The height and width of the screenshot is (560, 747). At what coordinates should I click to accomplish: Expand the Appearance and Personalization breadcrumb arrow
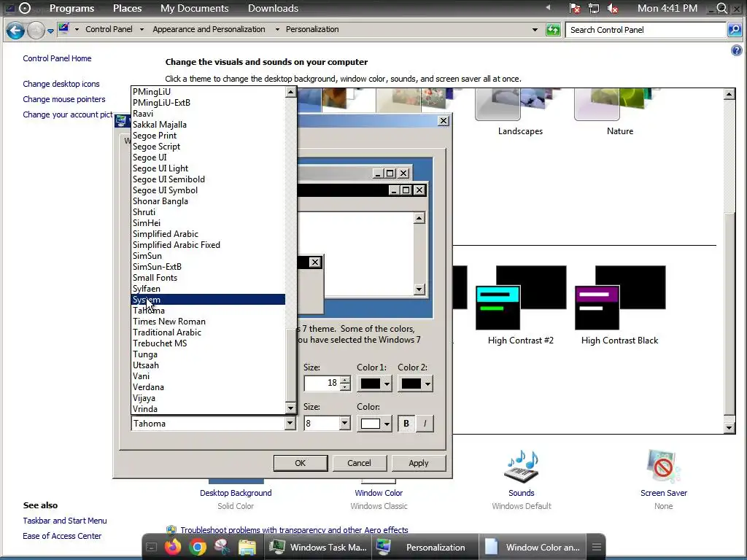click(x=277, y=29)
